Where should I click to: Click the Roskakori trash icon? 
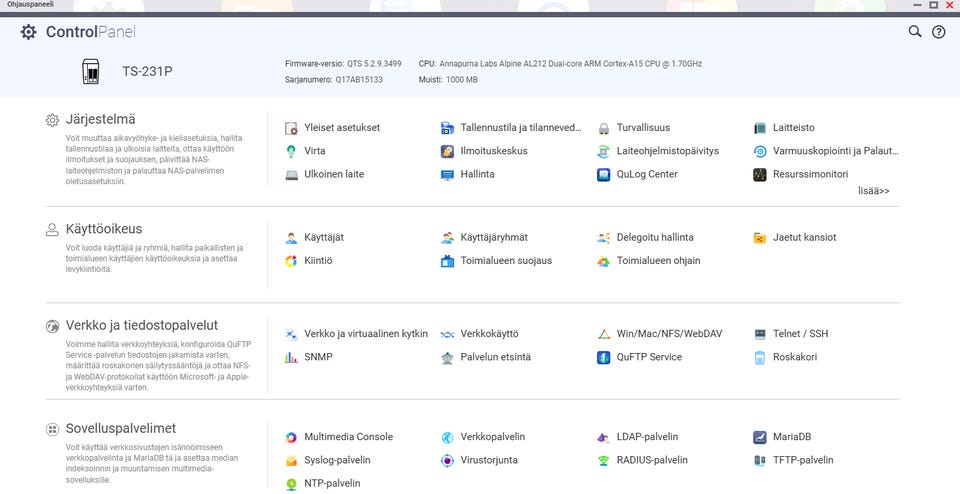point(760,357)
